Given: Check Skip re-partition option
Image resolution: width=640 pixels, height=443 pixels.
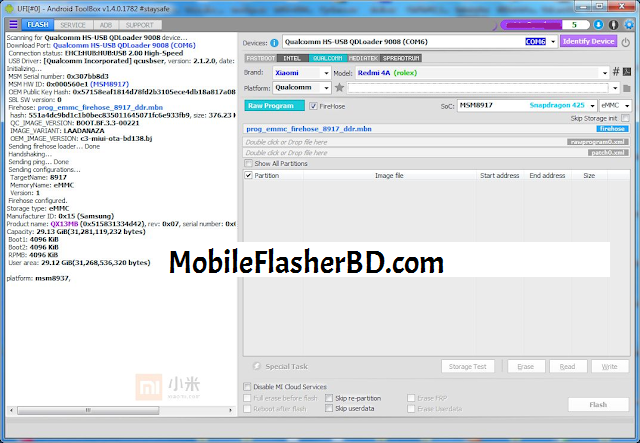Looking at the screenshot, I should pyautogui.click(x=329, y=398).
